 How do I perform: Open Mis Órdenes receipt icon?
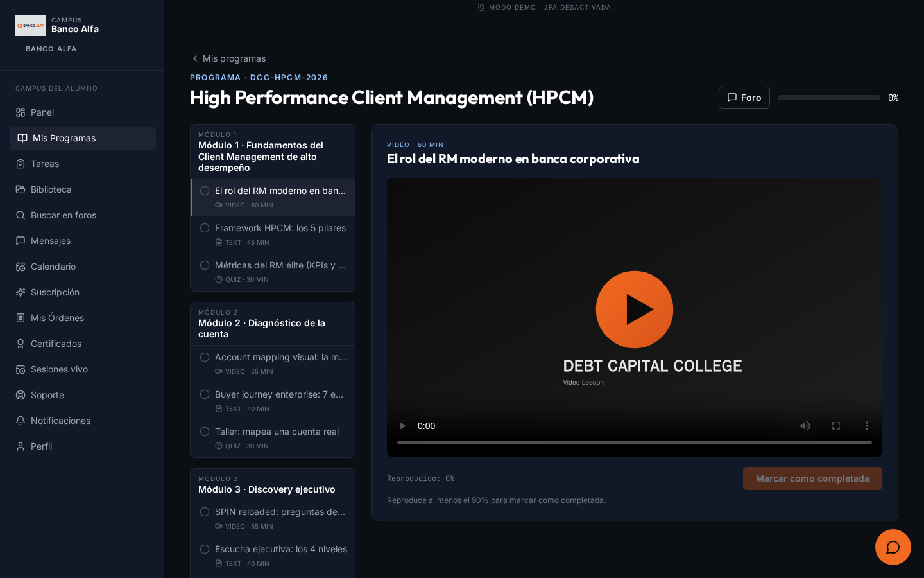pos(21,318)
